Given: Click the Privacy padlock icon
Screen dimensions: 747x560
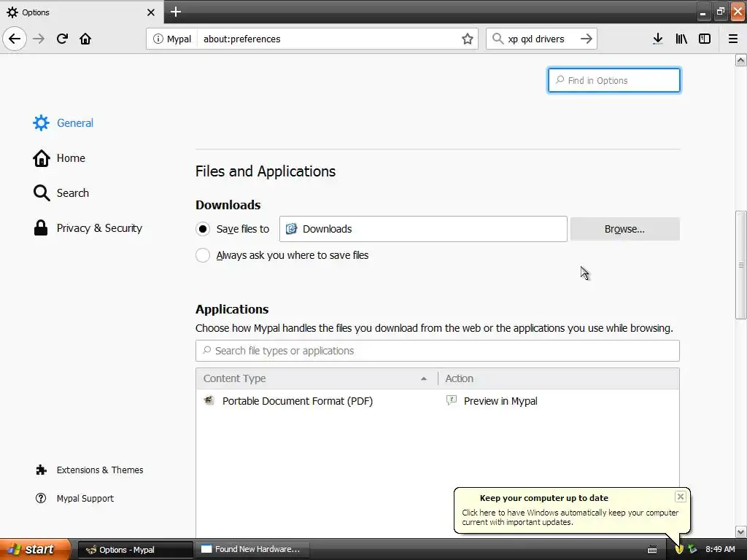Looking at the screenshot, I should pyautogui.click(x=41, y=227).
